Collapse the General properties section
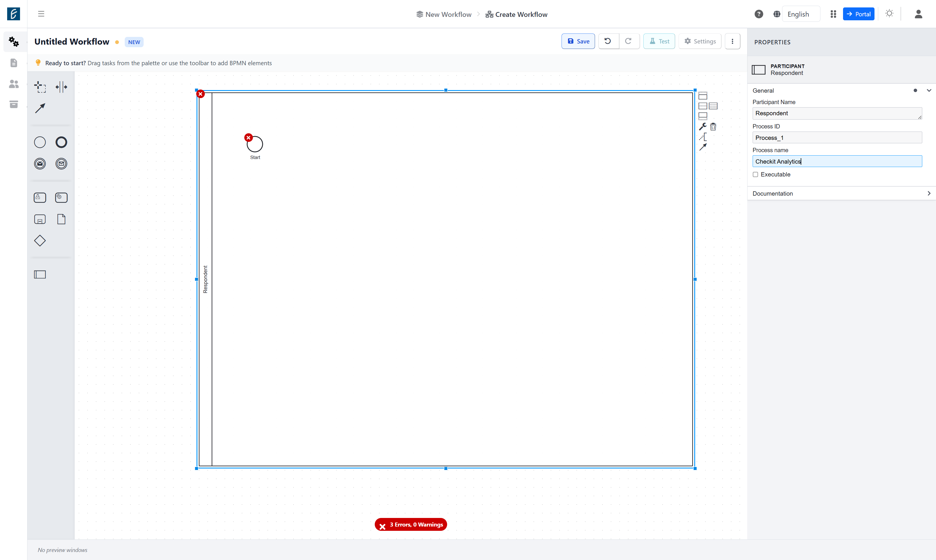This screenshot has height=560, width=936. click(x=929, y=91)
